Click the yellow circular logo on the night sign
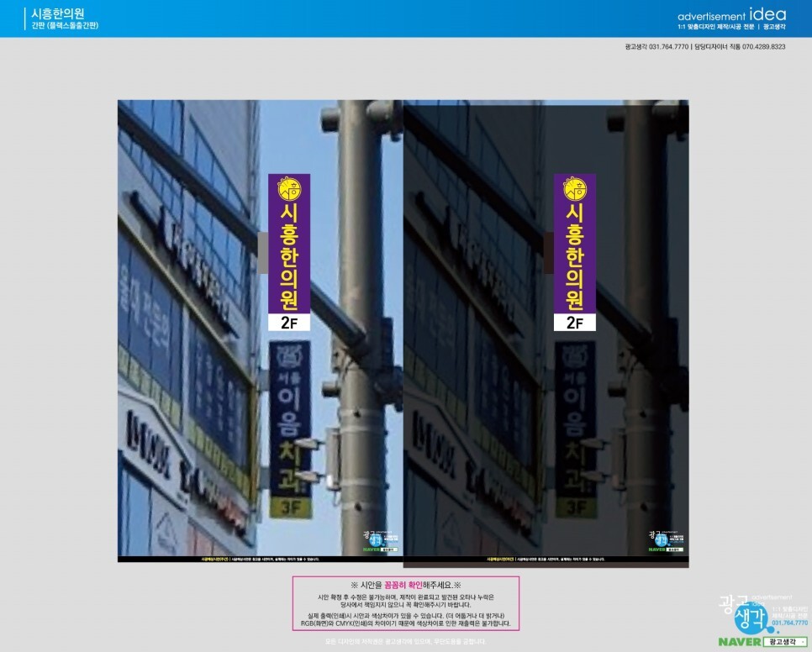The image size is (812, 652). pos(575,188)
